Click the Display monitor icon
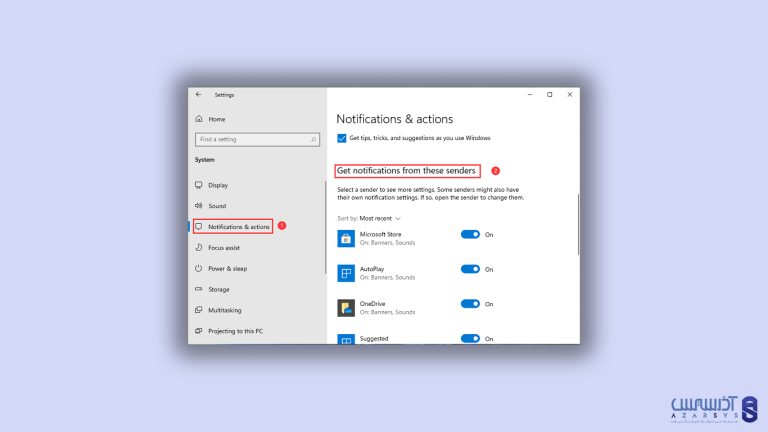Screen dimensions: 768x432 (x=198, y=185)
